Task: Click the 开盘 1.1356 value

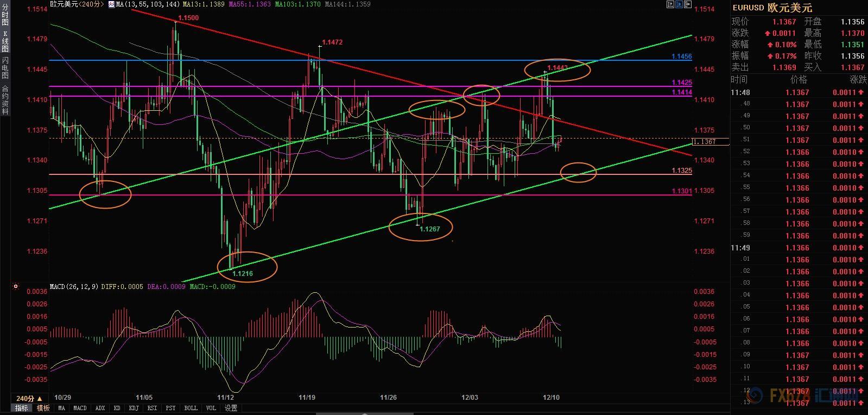Action: (852, 22)
